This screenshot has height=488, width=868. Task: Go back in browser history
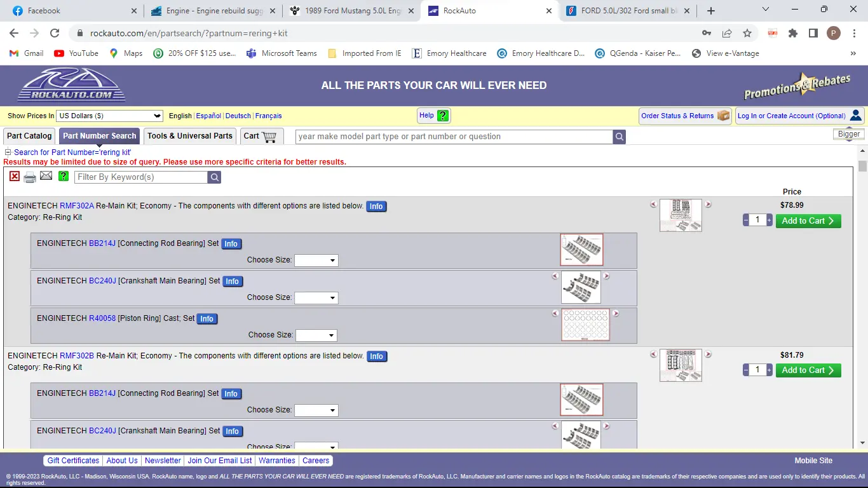14,33
